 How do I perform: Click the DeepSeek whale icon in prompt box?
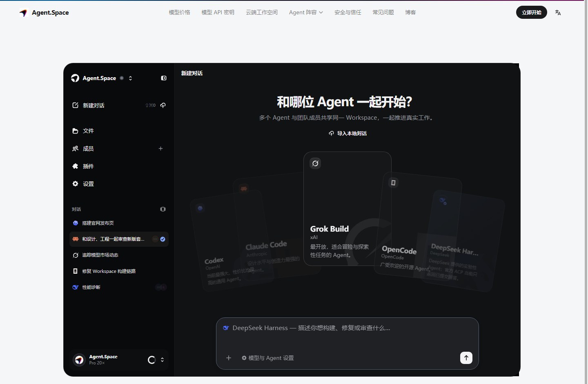pyautogui.click(x=226, y=328)
